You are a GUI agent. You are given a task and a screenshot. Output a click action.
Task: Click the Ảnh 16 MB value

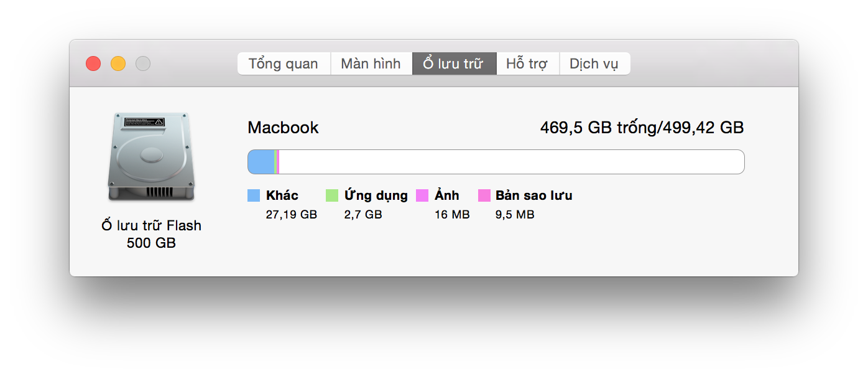[x=452, y=215]
